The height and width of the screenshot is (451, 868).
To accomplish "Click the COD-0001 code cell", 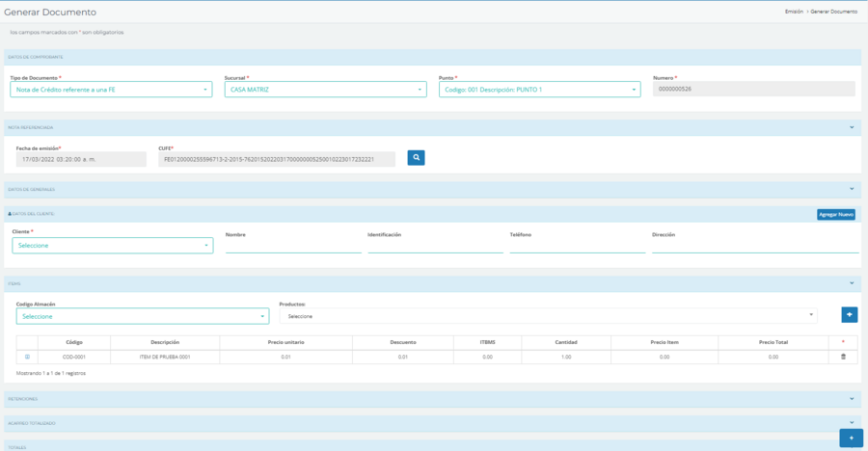I will point(74,357).
